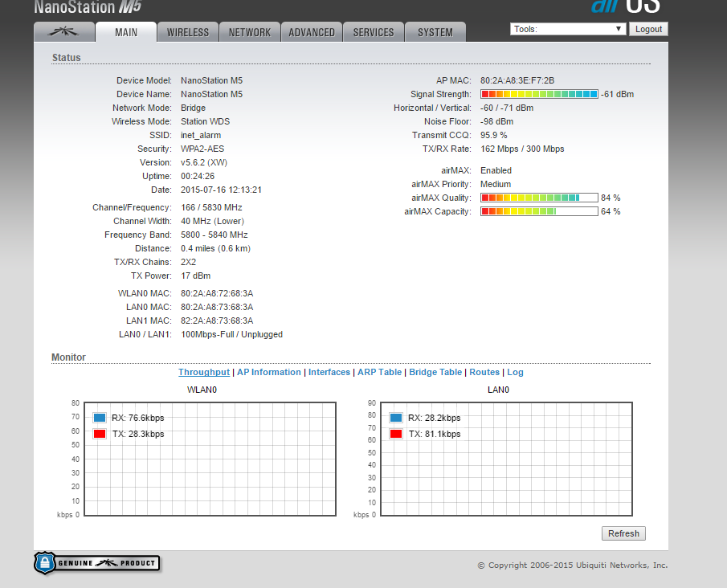Click the Noise Floor value -98 dBm

click(x=497, y=121)
